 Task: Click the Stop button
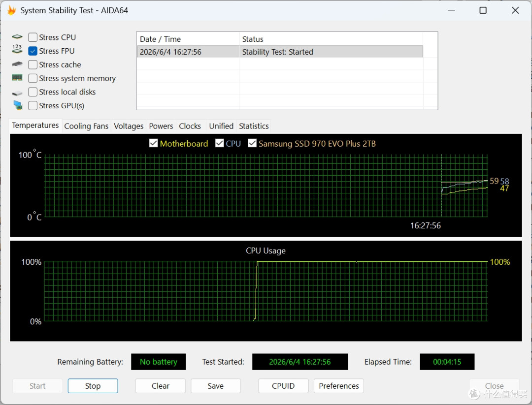[x=93, y=386]
